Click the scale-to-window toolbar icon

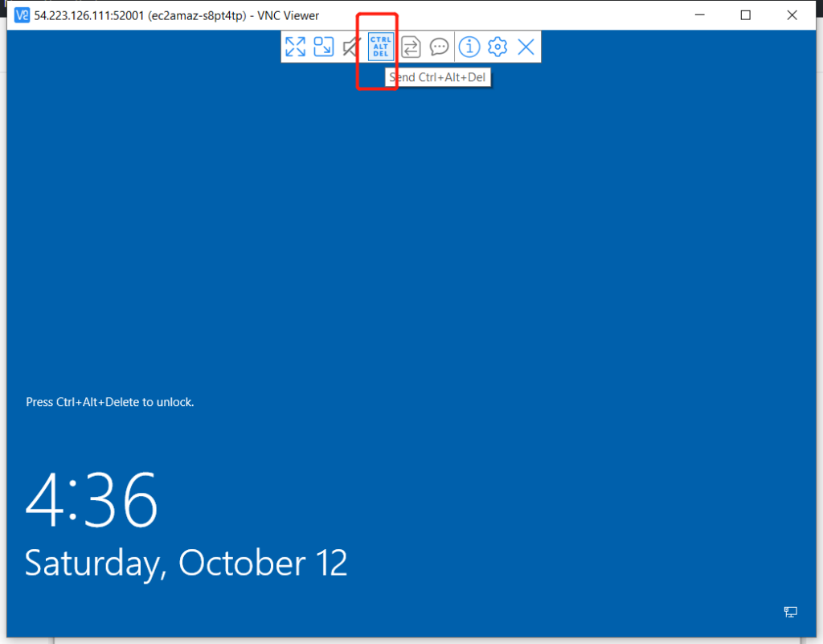click(x=324, y=47)
